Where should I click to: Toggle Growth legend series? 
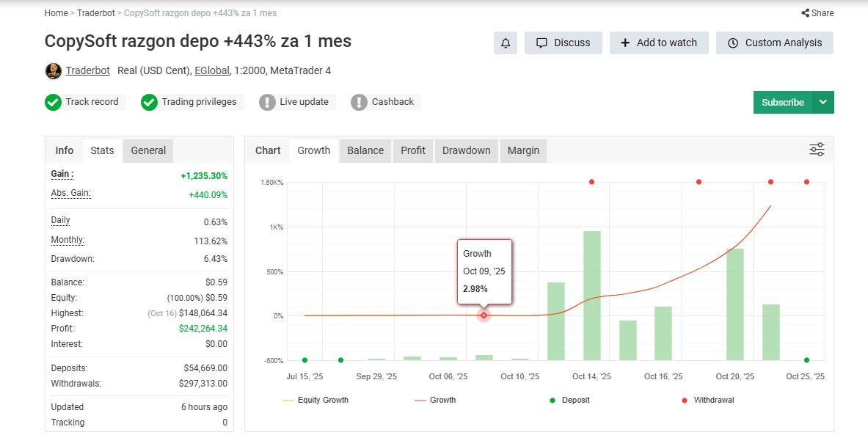435,400
